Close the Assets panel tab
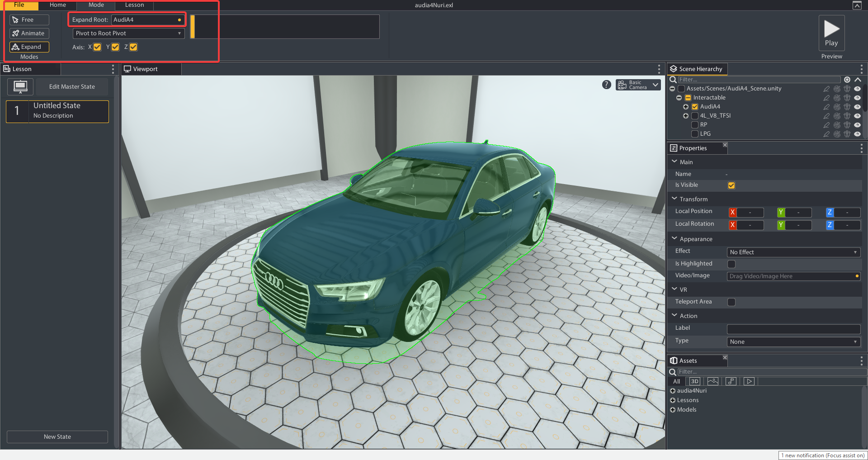868x460 pixels. [725, 358]
